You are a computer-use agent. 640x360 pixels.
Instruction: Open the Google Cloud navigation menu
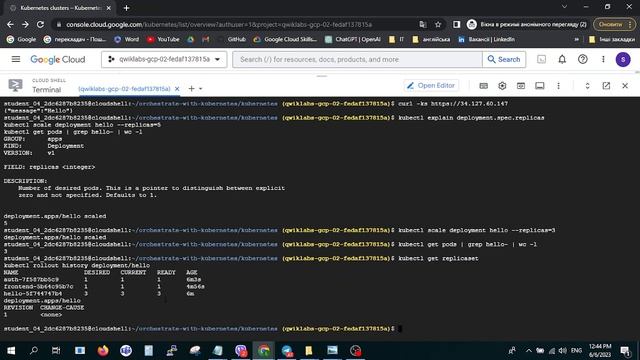pyautogui.click(x=16, y=59)
